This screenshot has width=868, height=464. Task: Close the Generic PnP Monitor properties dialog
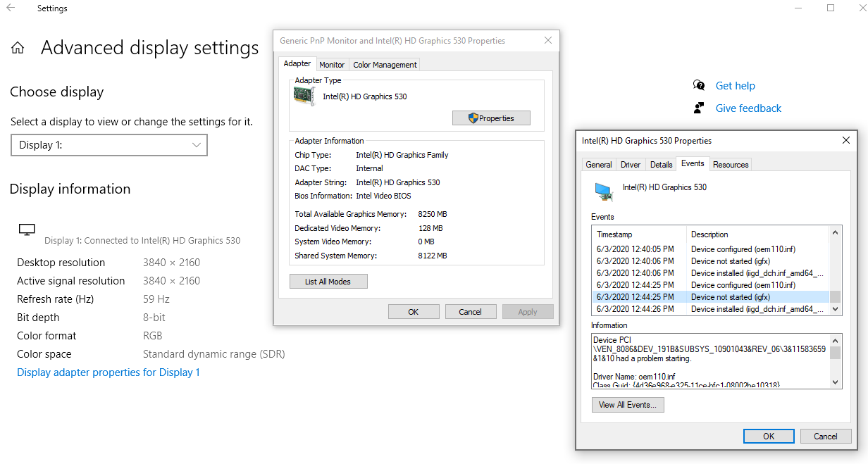tap(548, 41)
